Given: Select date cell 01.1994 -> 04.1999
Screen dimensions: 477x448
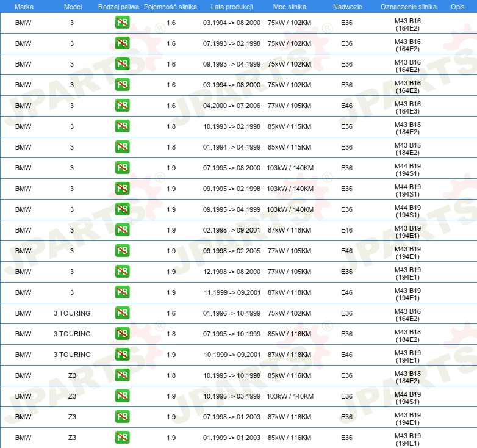Looking at the screenshot, I should click(232, 147).
